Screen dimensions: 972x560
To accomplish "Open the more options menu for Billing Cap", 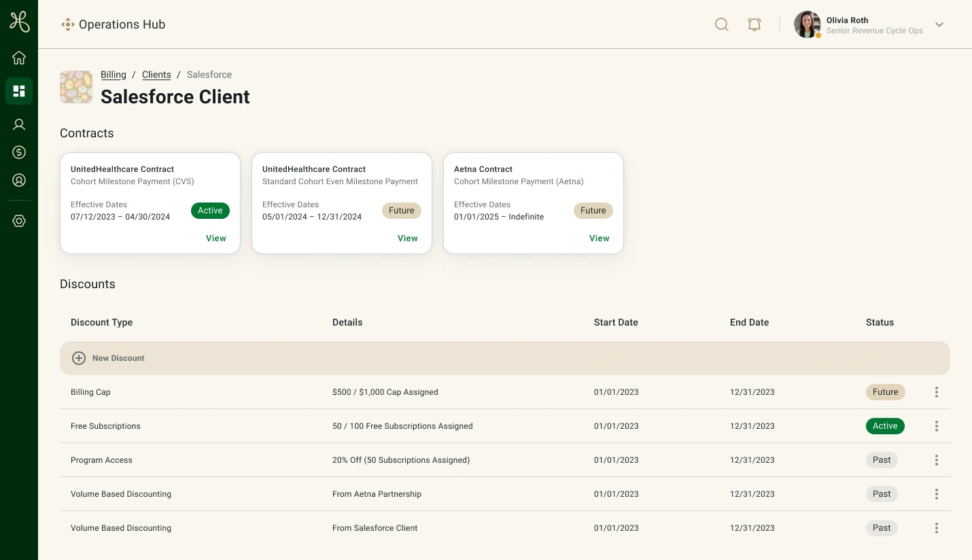I will pos(937,392).
